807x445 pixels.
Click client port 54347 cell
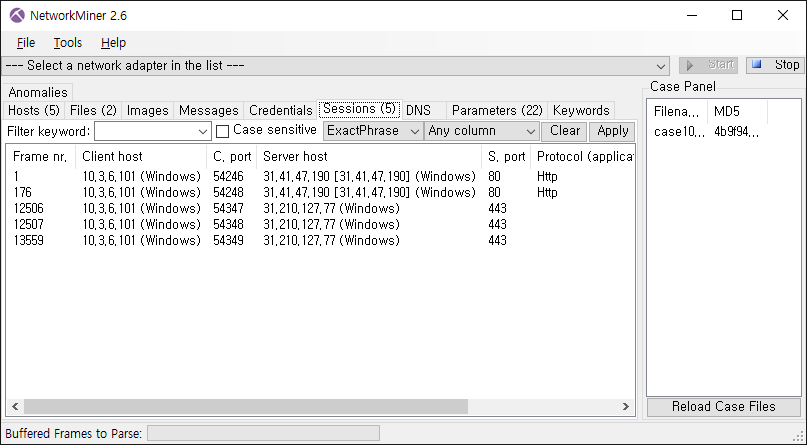228,208
